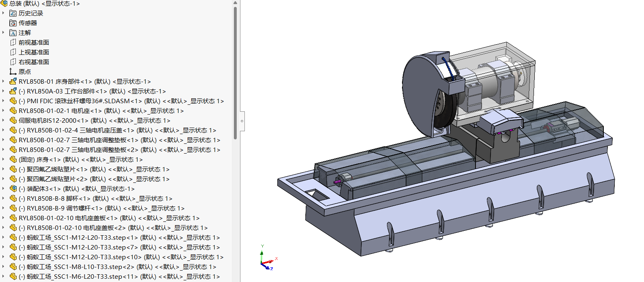This screenshot has width=644, height=282.
Task: Select RYL850B-01-02-10 电机座盖板<2> text
Action: [77, 228]
